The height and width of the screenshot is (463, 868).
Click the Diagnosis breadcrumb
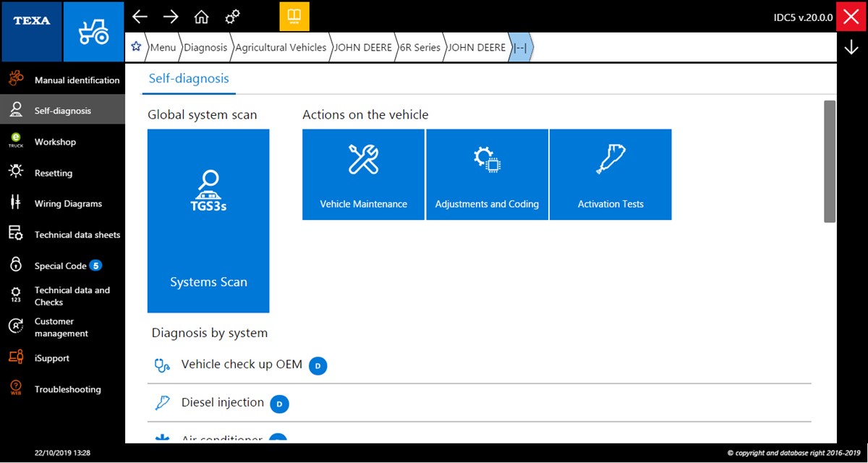point(205,47)
